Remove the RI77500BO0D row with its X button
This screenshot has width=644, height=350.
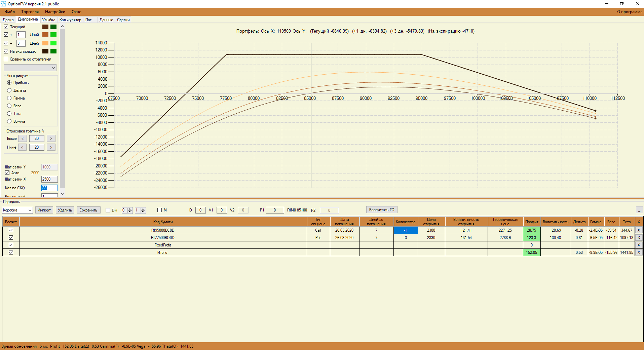639,238
